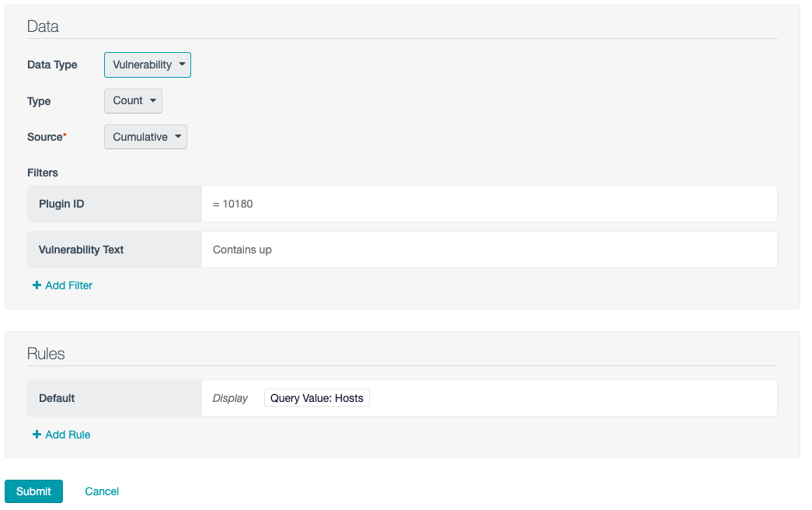Edit the Plugin ID value = 10180
812x510 pixels.
(233, 204)
